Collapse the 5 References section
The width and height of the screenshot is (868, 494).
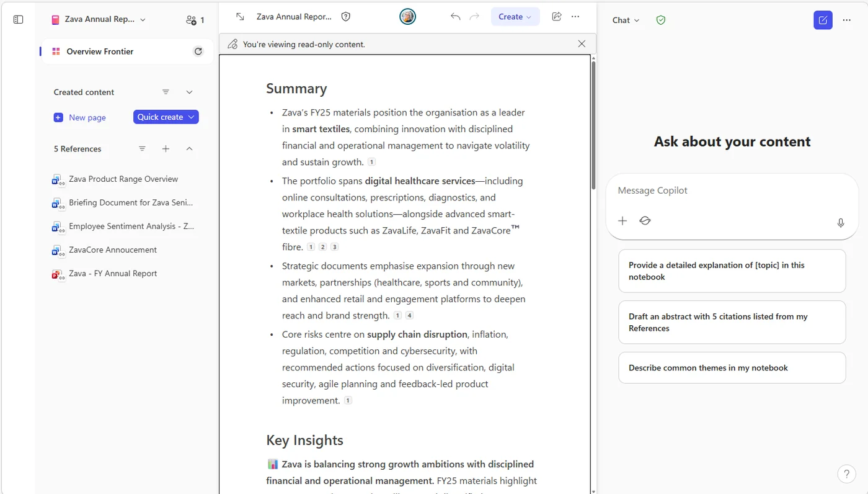click(x=190, y=149)
